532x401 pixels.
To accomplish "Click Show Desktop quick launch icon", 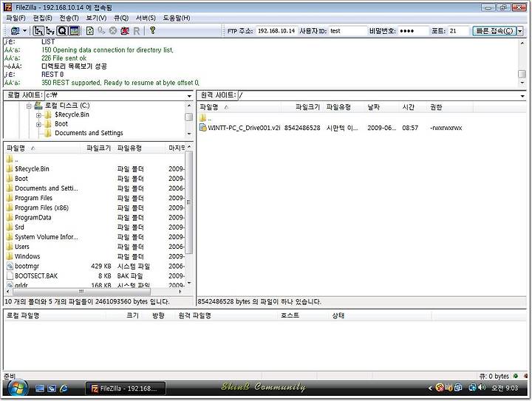I will coord(40,388).
